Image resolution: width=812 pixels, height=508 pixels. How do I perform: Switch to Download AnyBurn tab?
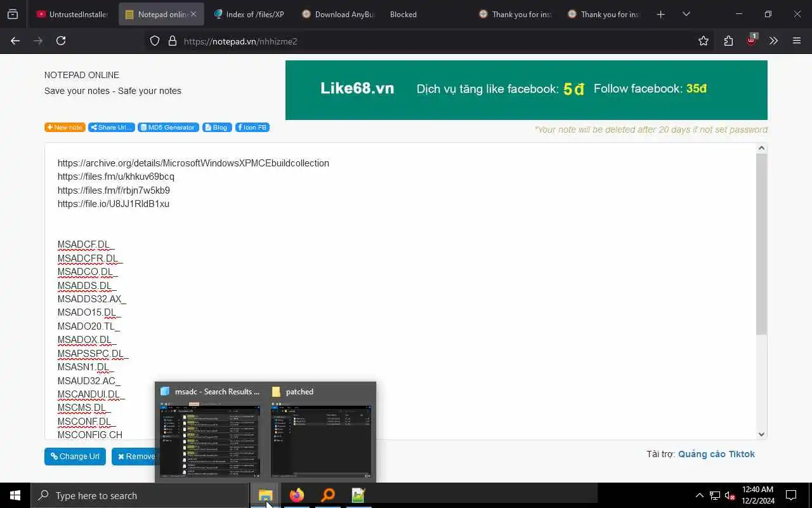coord(337,14)
